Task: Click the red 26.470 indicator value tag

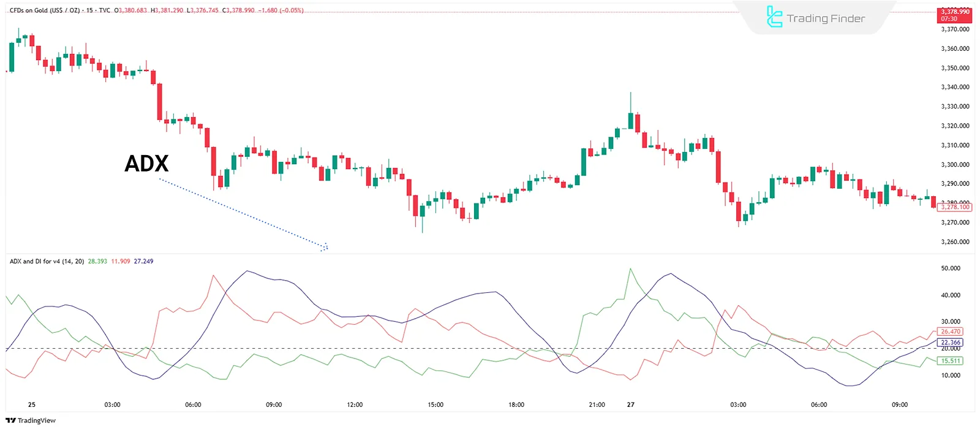Action: 951,332
